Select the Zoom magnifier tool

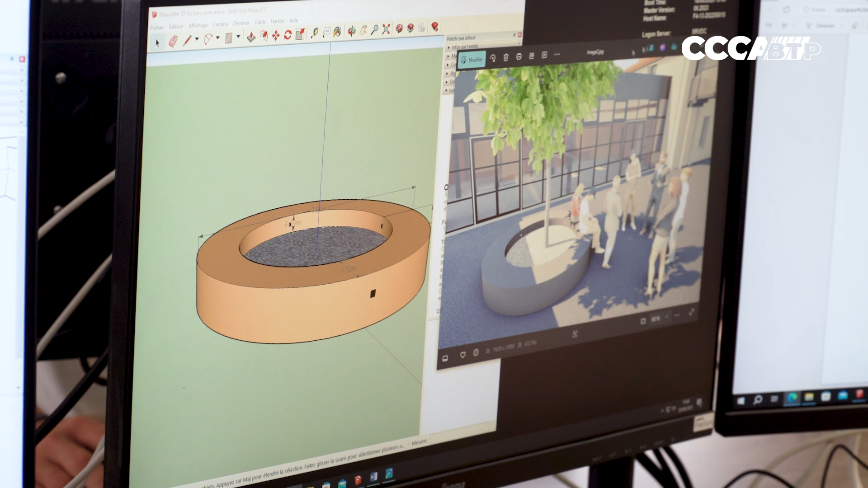coord(374,29)
